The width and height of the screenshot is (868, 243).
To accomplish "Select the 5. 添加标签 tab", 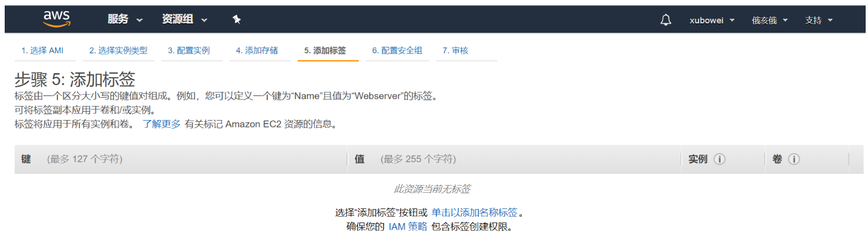I will coord(325,51).
